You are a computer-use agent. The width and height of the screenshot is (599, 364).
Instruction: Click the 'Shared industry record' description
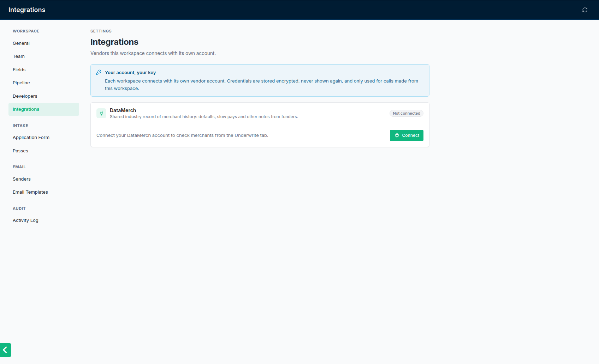(204, 117)
